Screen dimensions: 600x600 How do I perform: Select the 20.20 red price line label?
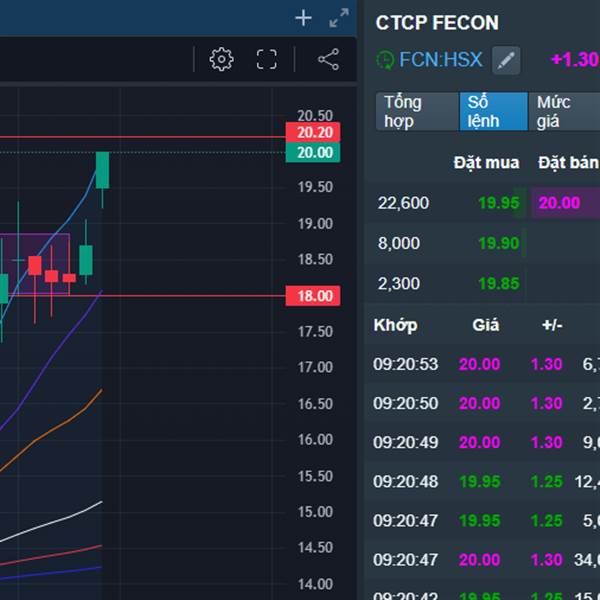(313, 132)
